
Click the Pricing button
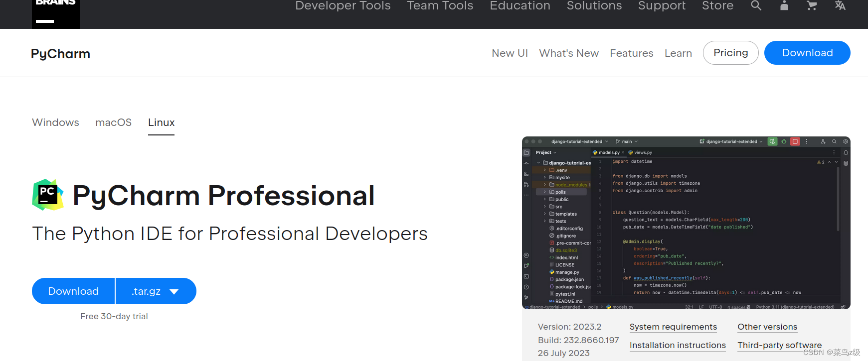[730, 53]
